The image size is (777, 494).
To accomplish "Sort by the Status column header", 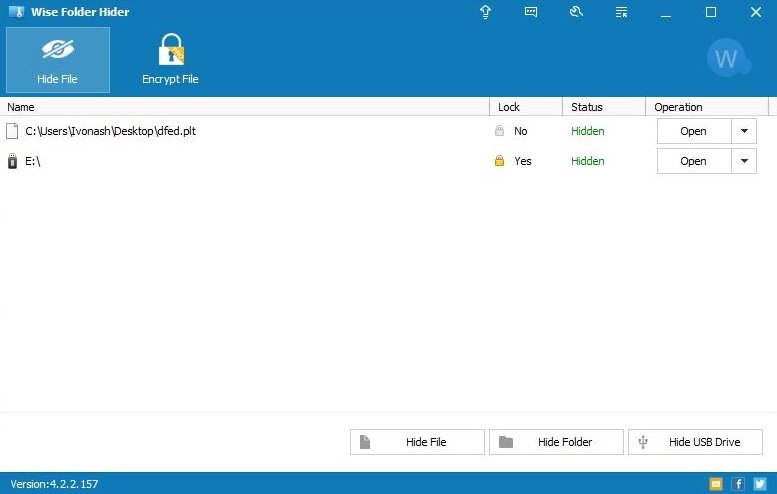I will click(x=604, y=107).
